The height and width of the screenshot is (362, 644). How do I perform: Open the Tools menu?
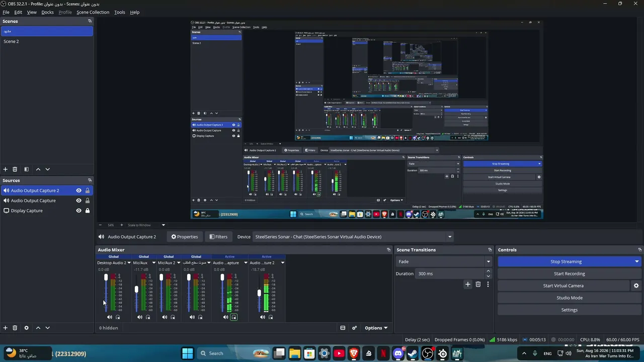[x=119, y=12]
